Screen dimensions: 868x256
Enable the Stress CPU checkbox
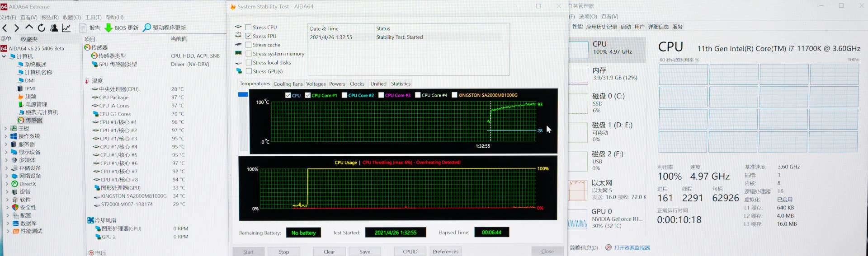pyautogui.click(x=249, y=27)
